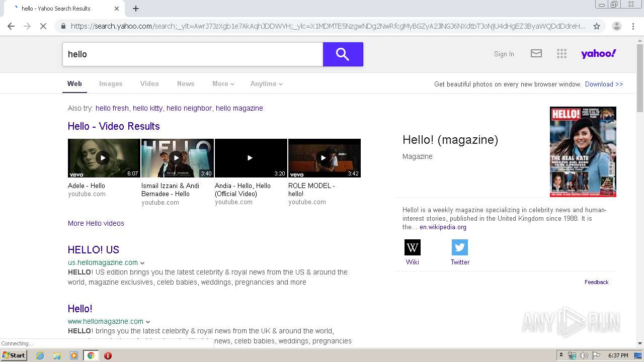Open the Anytime filter dropdown
Viewport: 644px width, 362px height.
click(267, 84)
